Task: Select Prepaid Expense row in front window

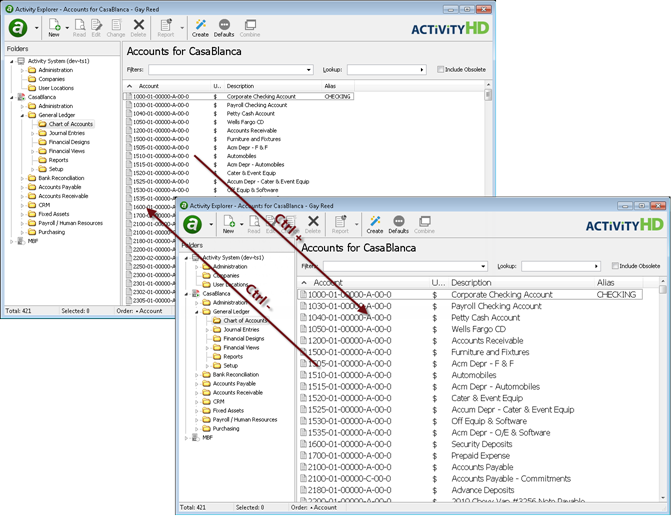Action: point(471,456)
